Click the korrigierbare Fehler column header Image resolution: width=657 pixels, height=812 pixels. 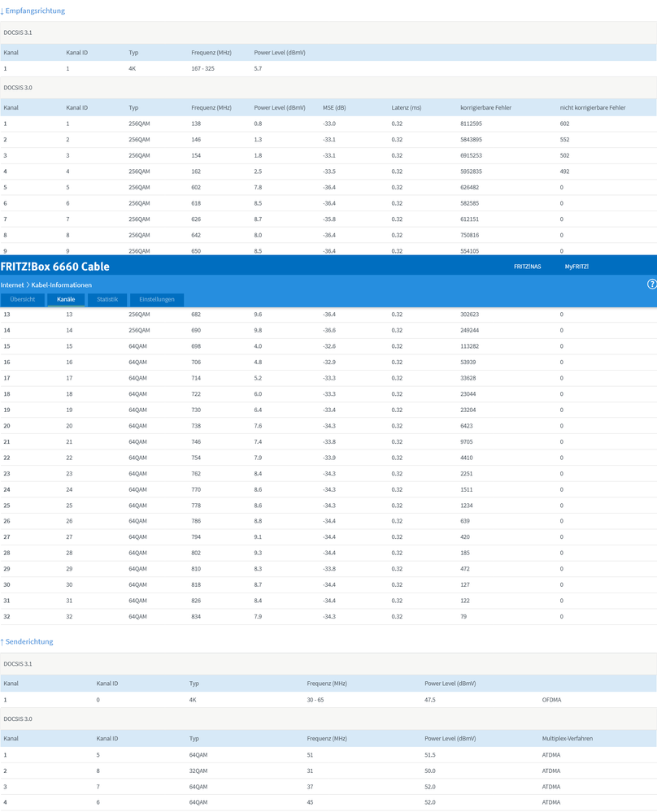pos(485,108)
